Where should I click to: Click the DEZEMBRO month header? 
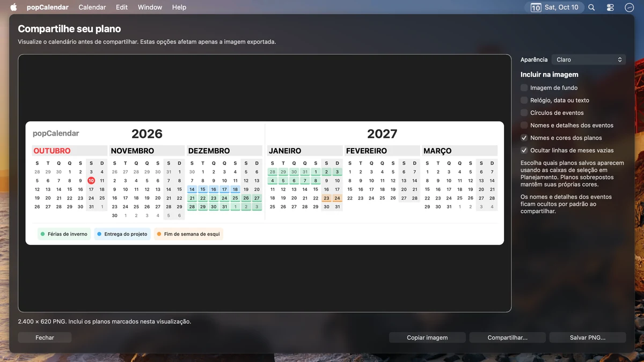(x=209, y=151)
